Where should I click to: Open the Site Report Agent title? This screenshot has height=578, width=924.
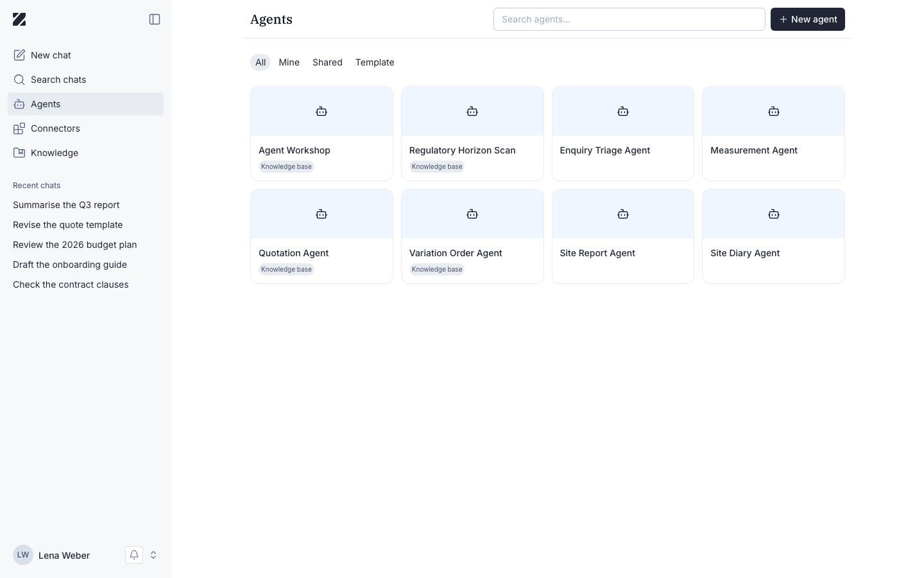(597, 253)
